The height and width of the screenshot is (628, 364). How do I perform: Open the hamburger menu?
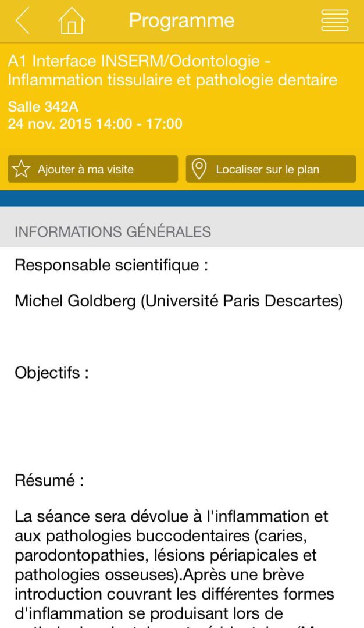pyautogui.click(x=334, y=21)
